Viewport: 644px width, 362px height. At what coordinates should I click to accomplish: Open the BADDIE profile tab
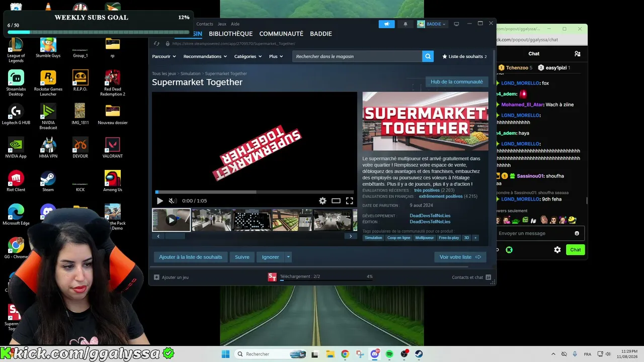coord(321,34)
